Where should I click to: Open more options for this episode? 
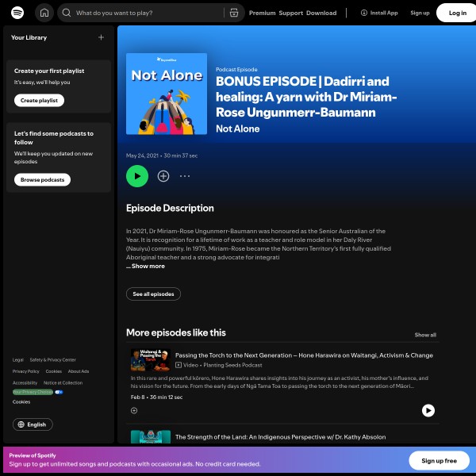click(x=185, y=176)
